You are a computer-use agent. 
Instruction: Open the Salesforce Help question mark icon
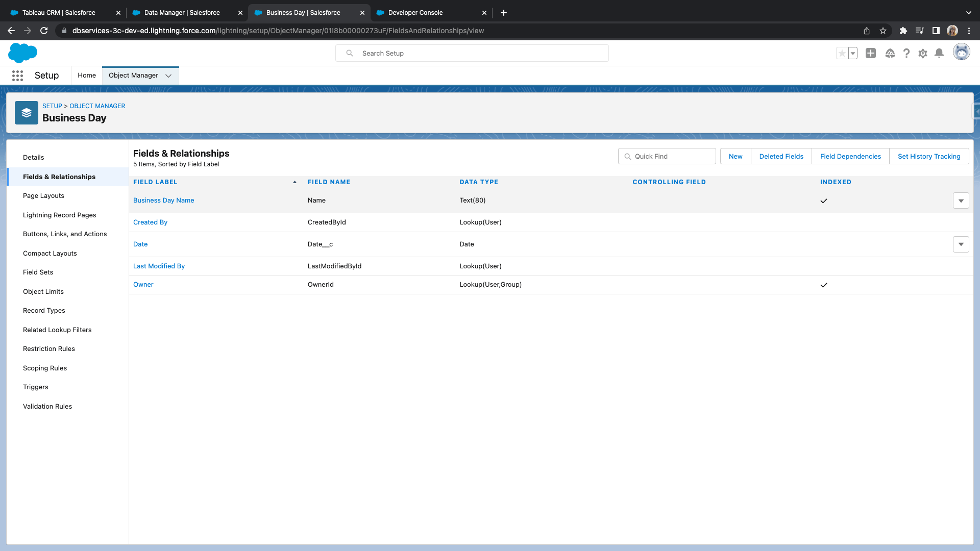tap(906, 53)
